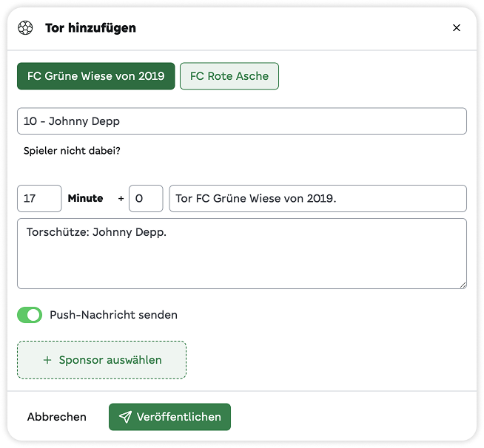Cancel with the Abbrechen button

pyautogui.click(x=57, y=417)
